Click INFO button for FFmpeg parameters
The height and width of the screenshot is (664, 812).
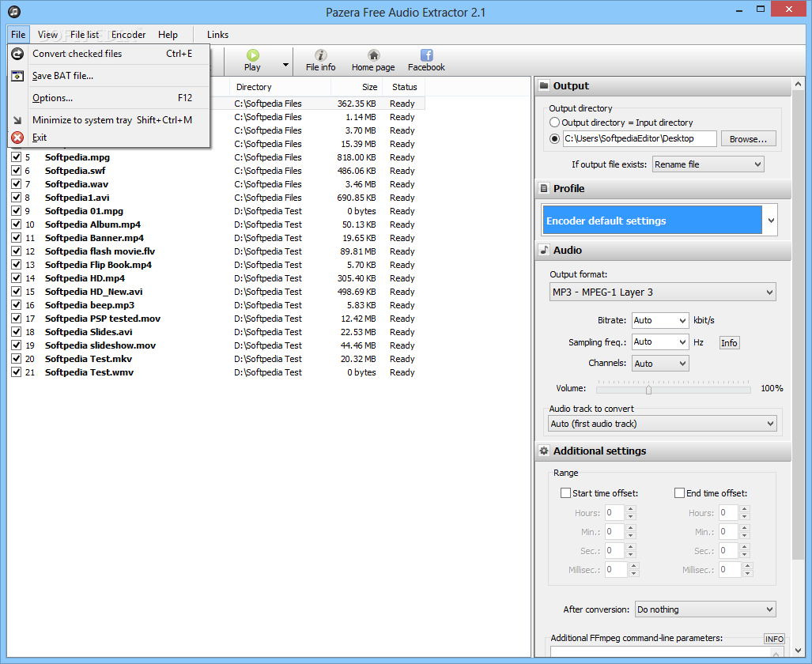click(x=774, y=639)
